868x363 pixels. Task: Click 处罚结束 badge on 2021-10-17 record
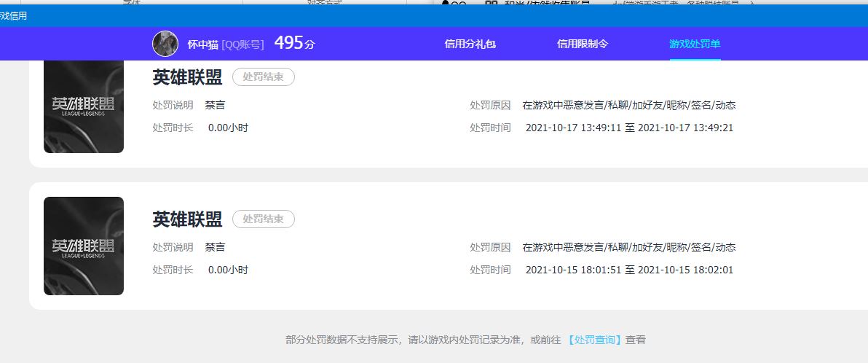pos(264,77)
